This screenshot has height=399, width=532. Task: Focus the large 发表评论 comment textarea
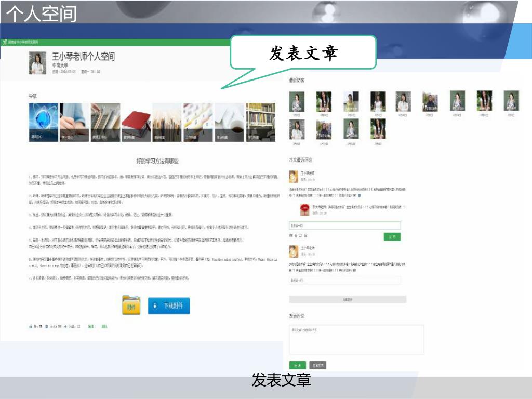point(356,339)
